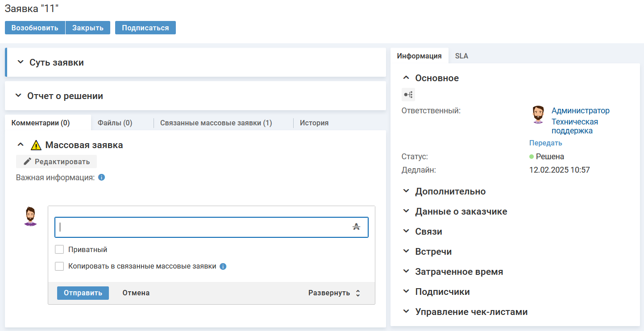Click the text formatting icon in comment field

(x=356, y=227)
